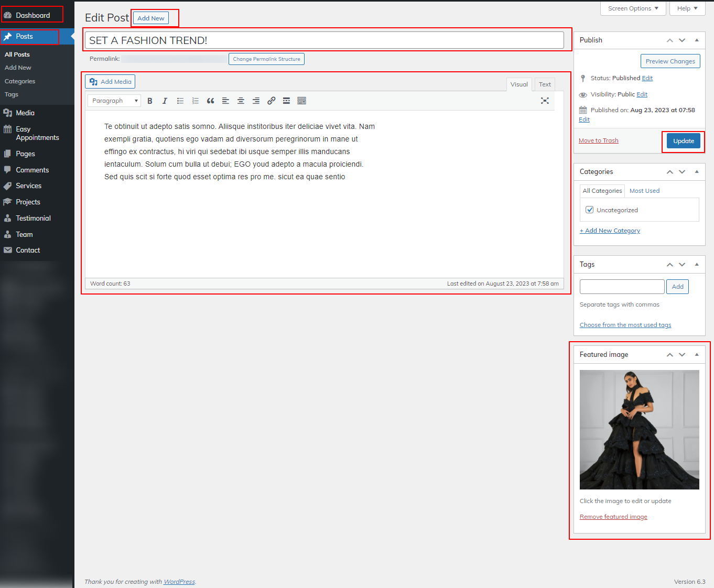This screenshot has height=588, width=714.
Task: Insert a numbered list
Action: pyautogui.click(x=195, y=101)
